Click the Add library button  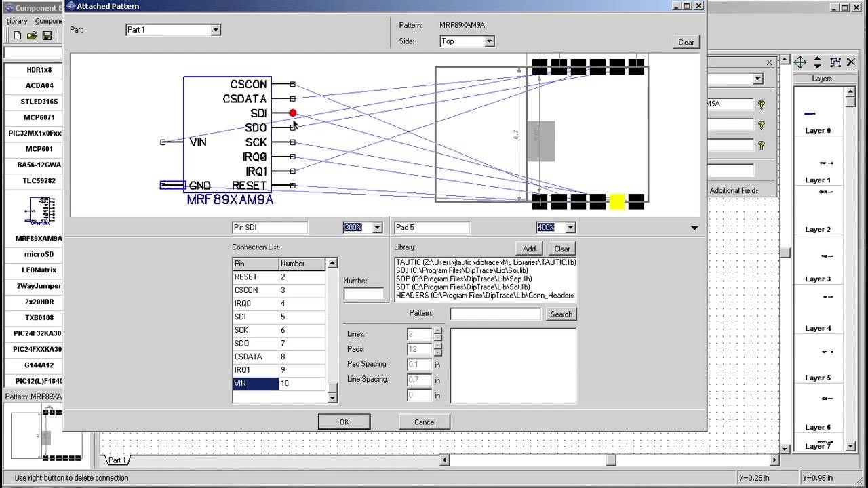(529, 249)
